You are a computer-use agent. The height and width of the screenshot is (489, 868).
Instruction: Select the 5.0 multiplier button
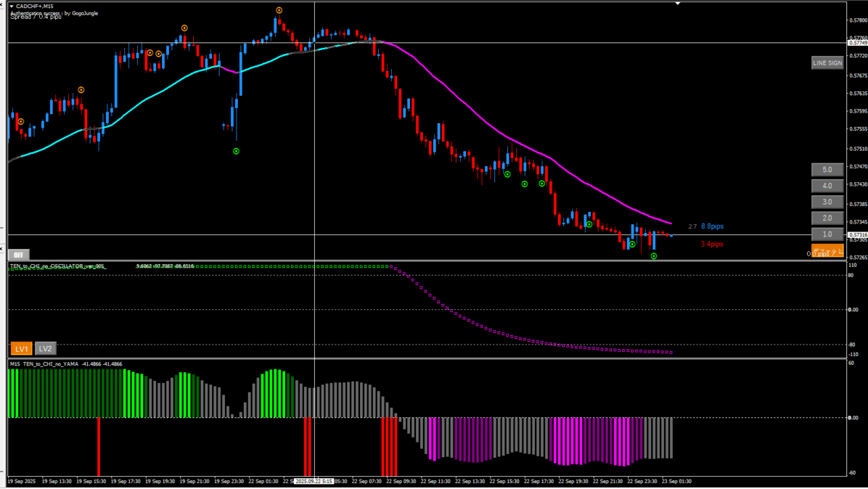point(827,170)
